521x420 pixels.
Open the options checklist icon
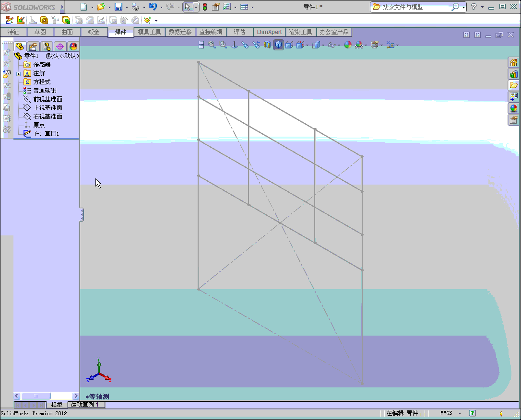click(x=227, y=7)
